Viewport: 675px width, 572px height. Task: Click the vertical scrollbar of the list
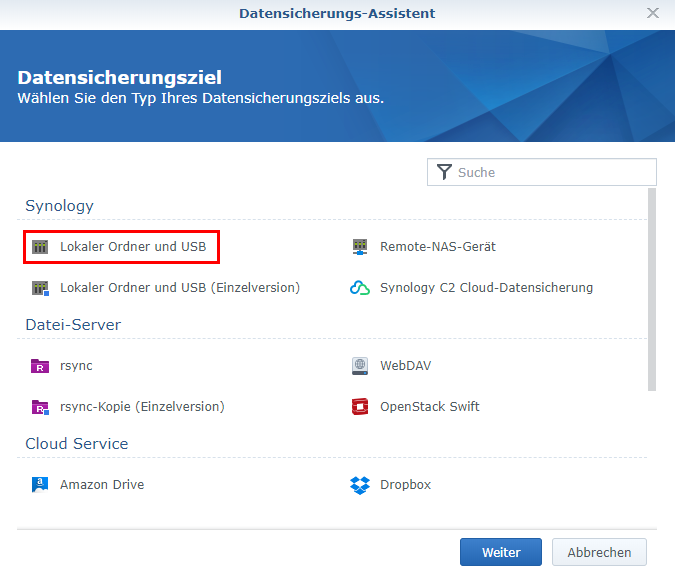652,290
